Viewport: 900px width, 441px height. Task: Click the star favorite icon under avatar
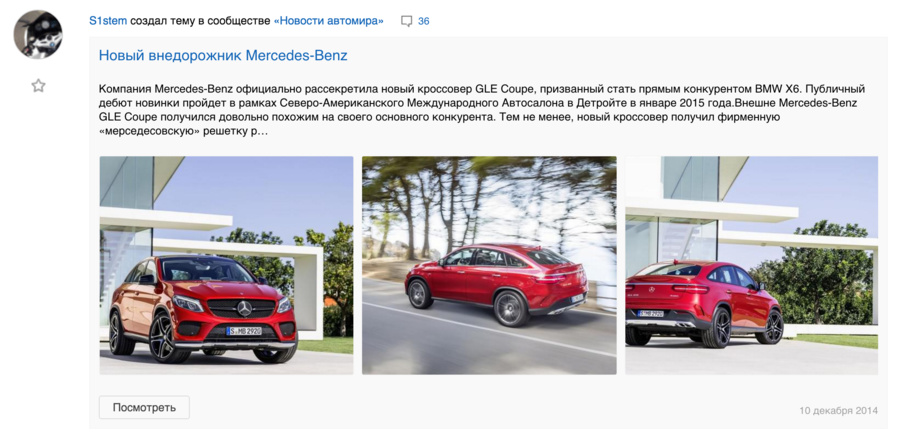click(x=38, y=86)
